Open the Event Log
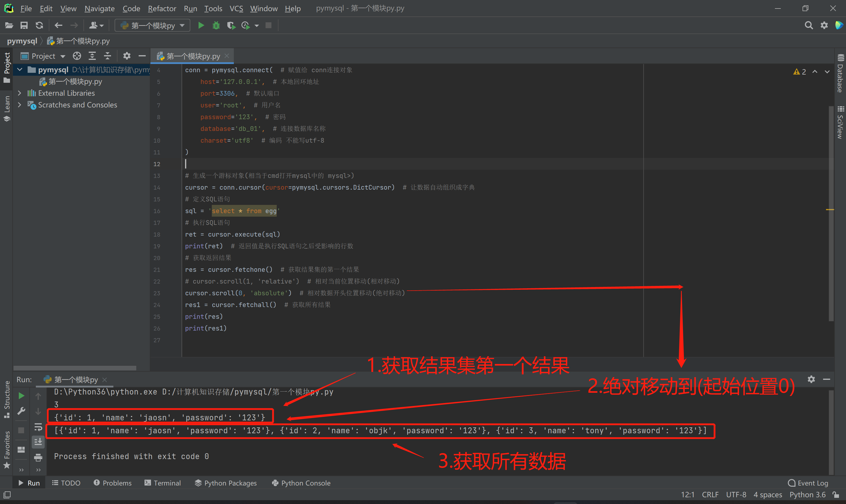Screen dimensions: 846x504 [808, 483]
